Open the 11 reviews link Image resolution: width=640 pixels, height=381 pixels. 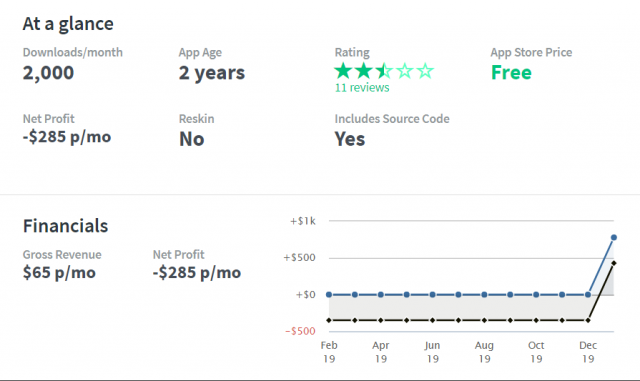[x=362, y=88]
